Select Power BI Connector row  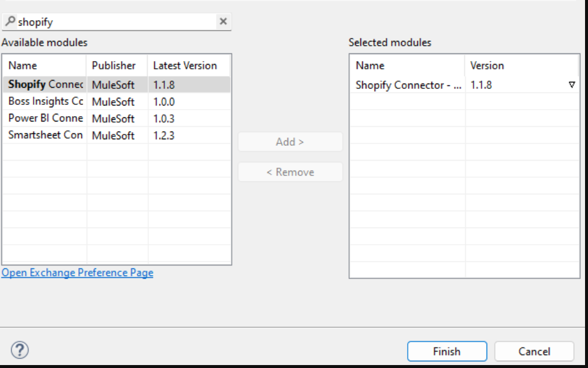[x=46, y=118]
